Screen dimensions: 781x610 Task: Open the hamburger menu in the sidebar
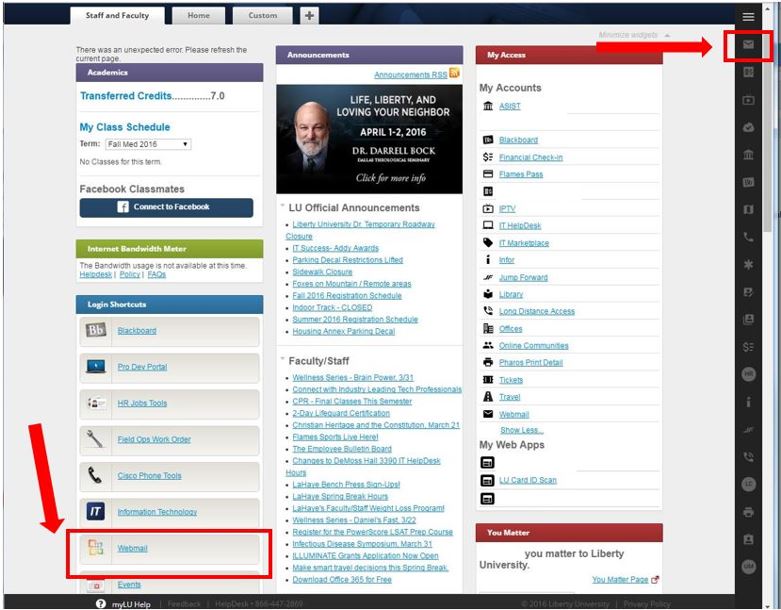[748, 17]
